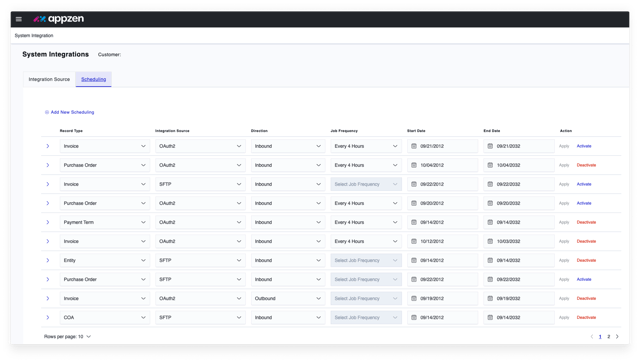640x363 pixels.
Task: Expand the COA row
Action: click(48, 318)
